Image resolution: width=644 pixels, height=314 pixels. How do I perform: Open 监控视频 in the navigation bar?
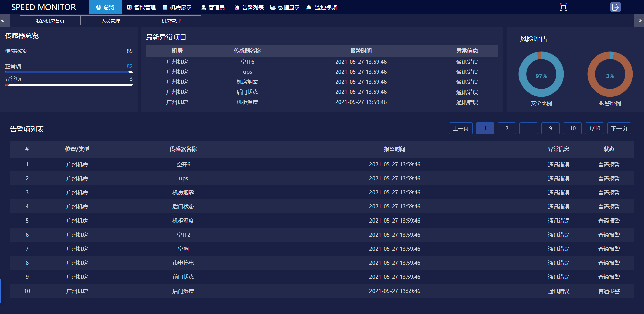click(321, 7)
